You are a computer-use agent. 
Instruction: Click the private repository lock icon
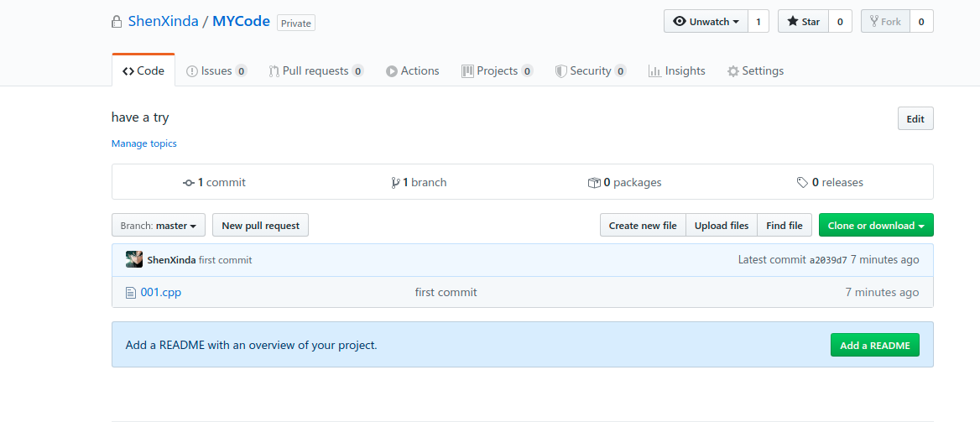pyautogui.click(x=117, y=22)
